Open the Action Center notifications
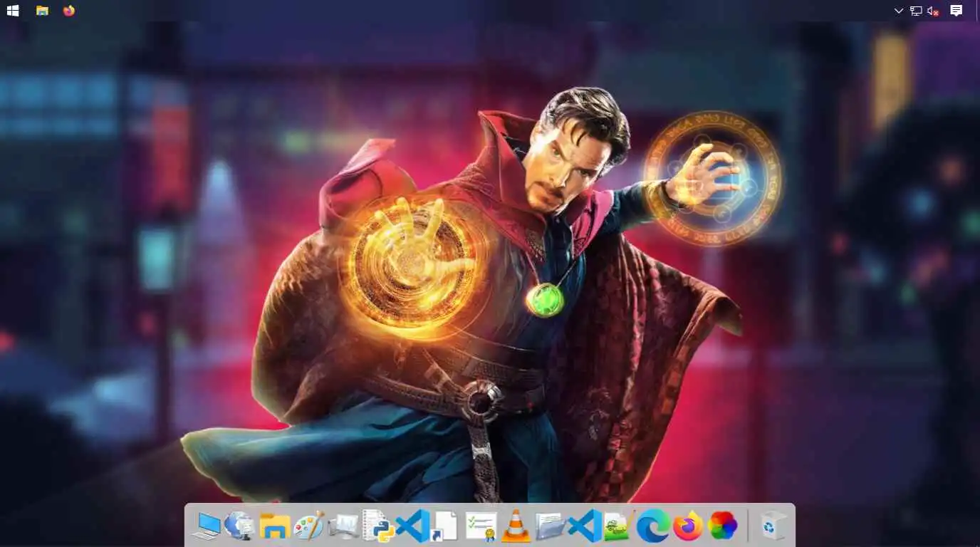The image size is (980, 547). [x=956, y=11]
